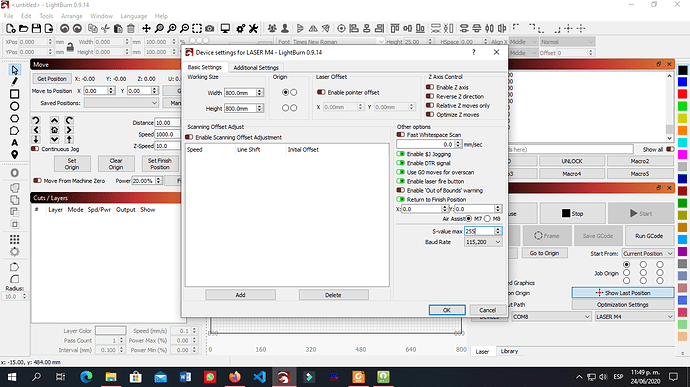Screen dimensions: 690x387
Task: Switch to the Additional Settings tab
Action: click(x=256, y=67)
